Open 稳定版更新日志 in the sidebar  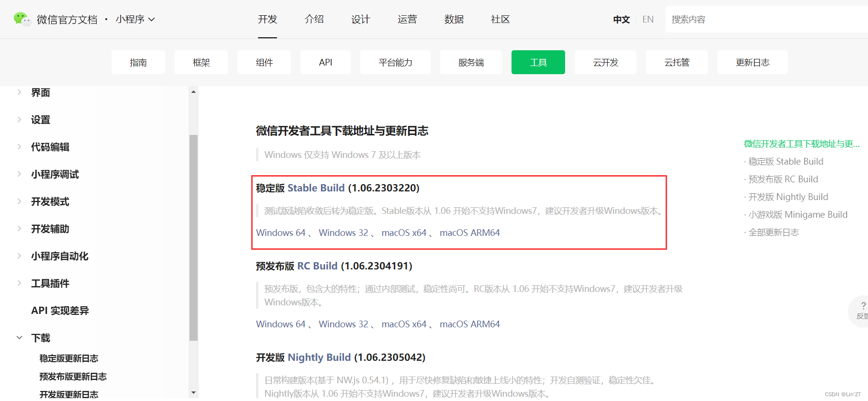(x=69, y=358)
